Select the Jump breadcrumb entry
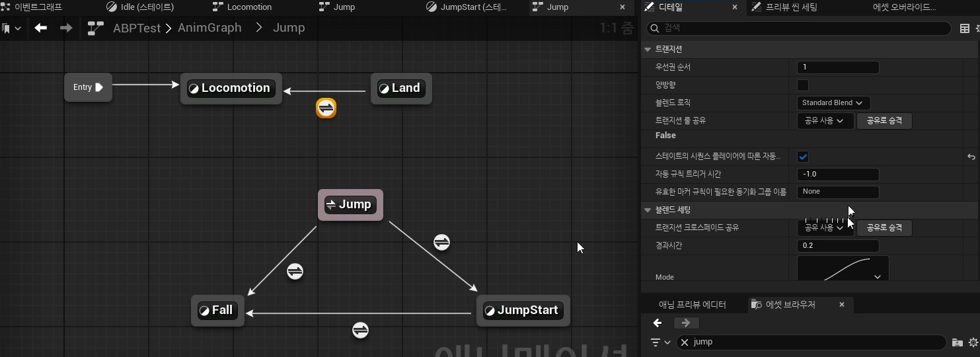 [x=289, y=28]
